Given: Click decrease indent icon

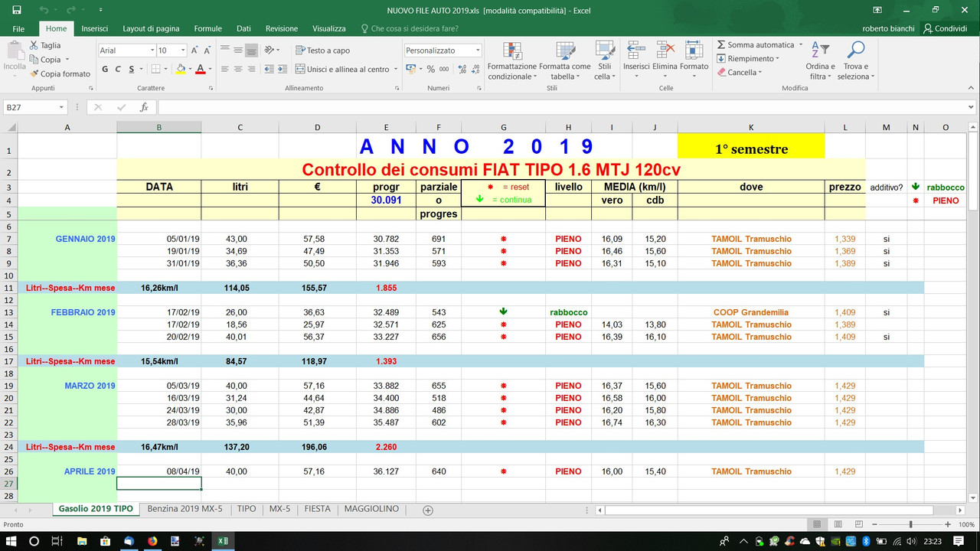Looking at the screenshot, I should [271, 69].
